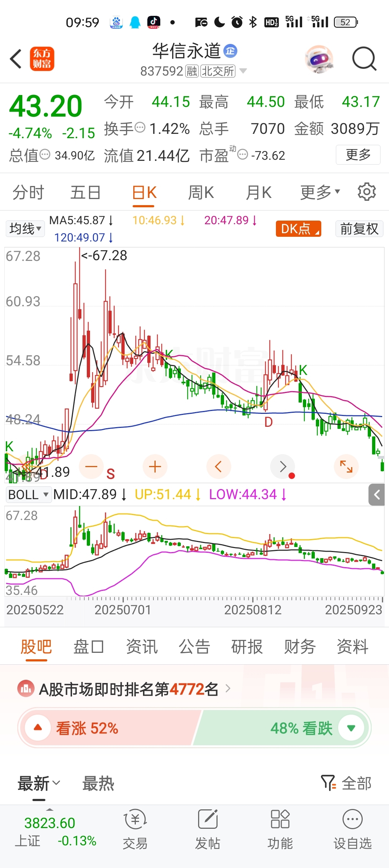Tap the 20250812 date axis label
Image resolution: width=389 pixels, height=868 pixels.
click(252, 610)
